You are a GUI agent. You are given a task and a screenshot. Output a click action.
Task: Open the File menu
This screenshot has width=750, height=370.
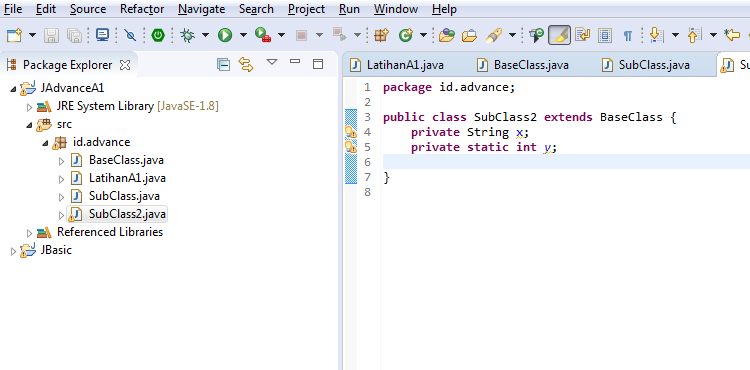(x=13, y=9)
